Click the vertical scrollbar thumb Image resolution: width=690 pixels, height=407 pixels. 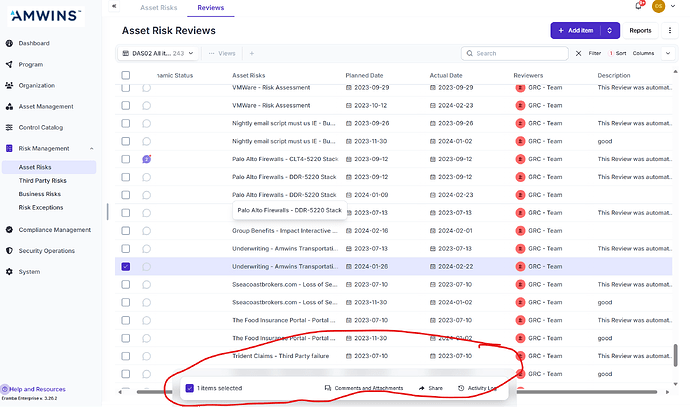[675, 356]
